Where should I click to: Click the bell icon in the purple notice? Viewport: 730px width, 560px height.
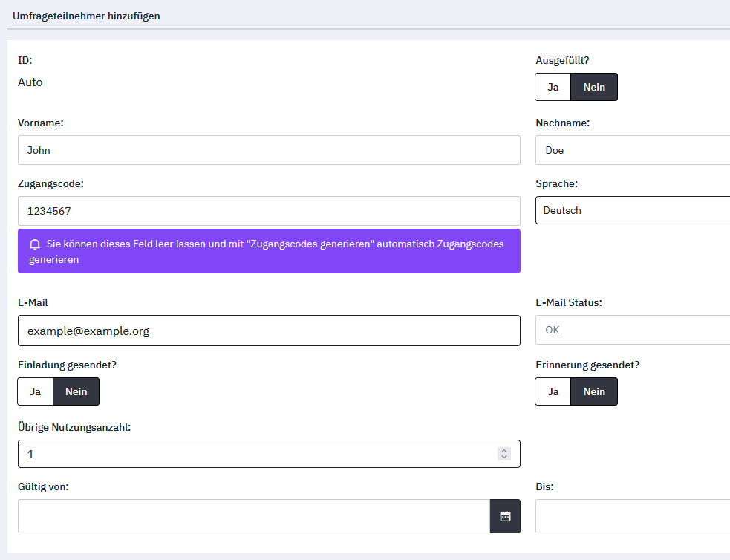coord(35,244)
